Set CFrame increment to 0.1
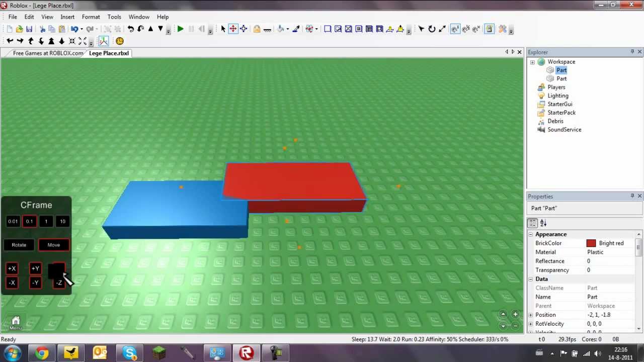Viewport: 644px width, 362px height. (x=29, y=222)
